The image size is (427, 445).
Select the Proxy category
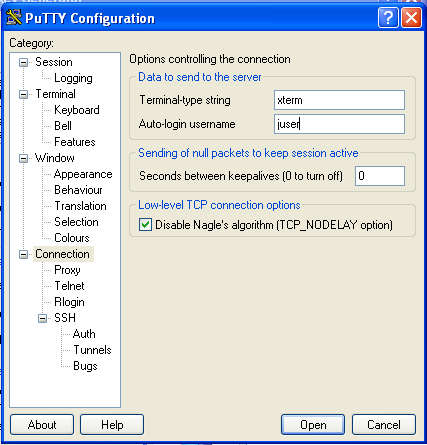[x=67, y=270]
